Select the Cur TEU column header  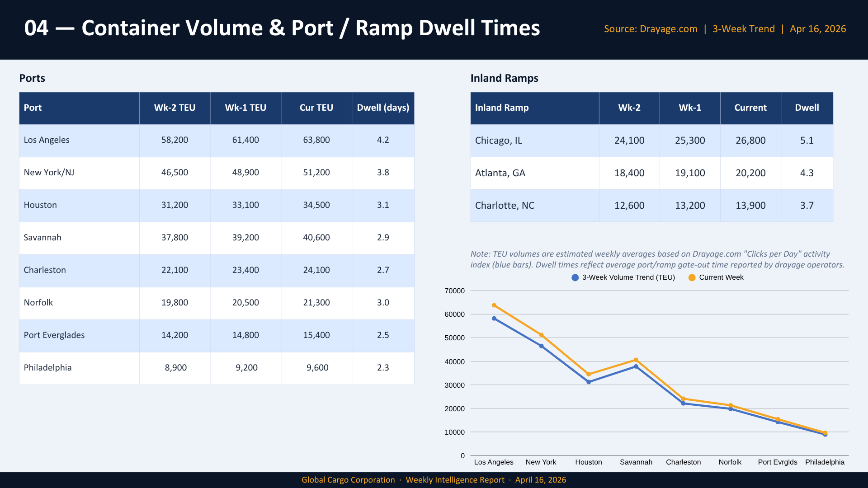[316, 108]
